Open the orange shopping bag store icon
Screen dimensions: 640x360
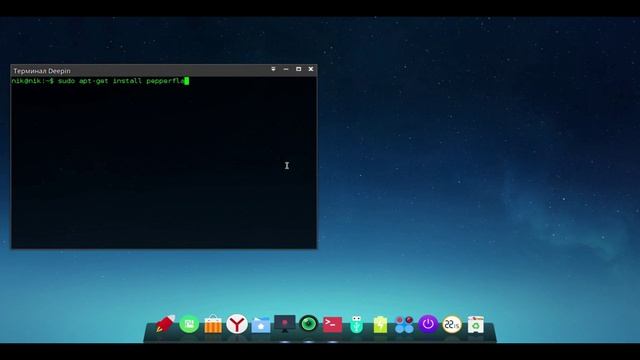pos(213,324)
